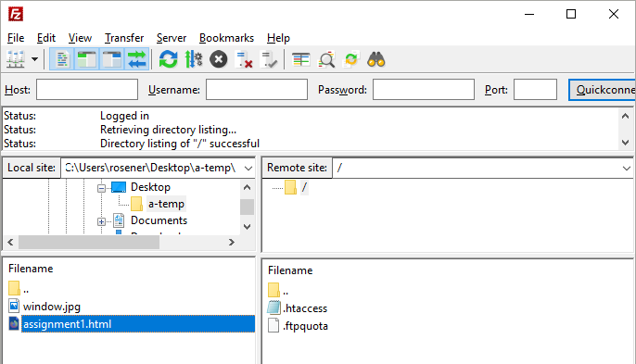
Task: Reconnect to the last used server
Action: pos(269,59)
